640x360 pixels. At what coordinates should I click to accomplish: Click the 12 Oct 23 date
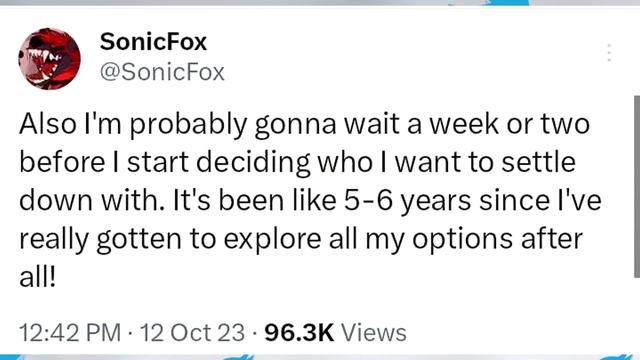[x=193, y=332]
